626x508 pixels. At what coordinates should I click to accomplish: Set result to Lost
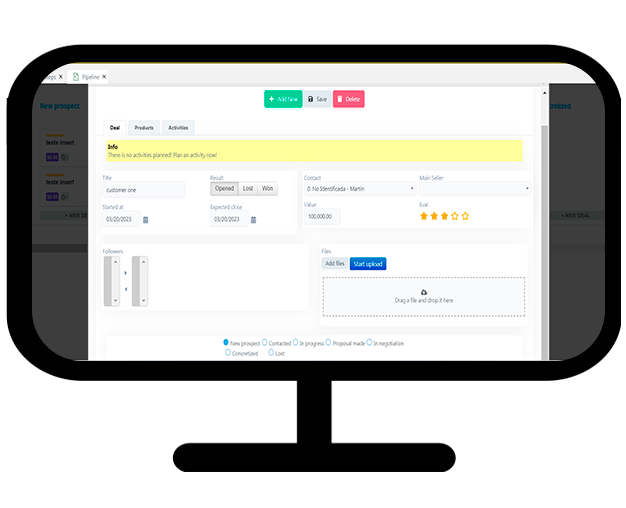(248, 188)
